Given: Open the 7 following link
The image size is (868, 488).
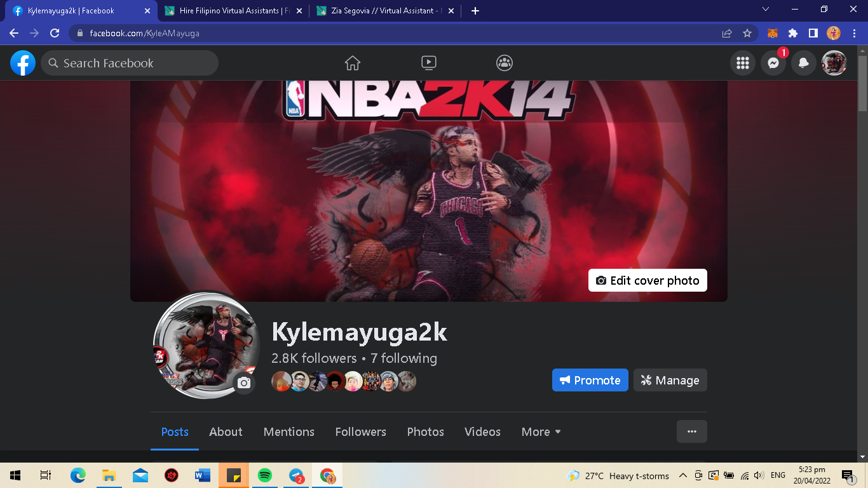Looking at the screenshot, I should coord(404,358).
